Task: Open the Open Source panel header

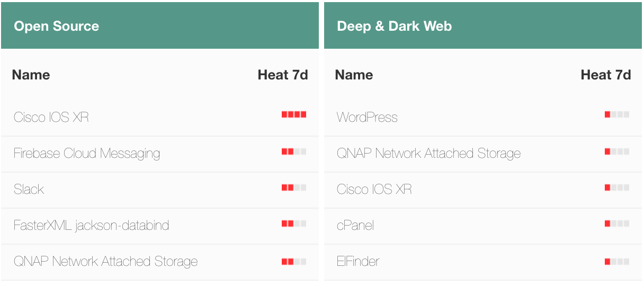Action: point(160,25)
